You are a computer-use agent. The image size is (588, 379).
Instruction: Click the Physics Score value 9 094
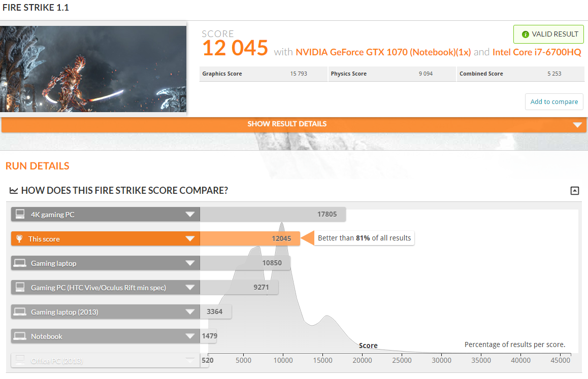pos(426,74)
